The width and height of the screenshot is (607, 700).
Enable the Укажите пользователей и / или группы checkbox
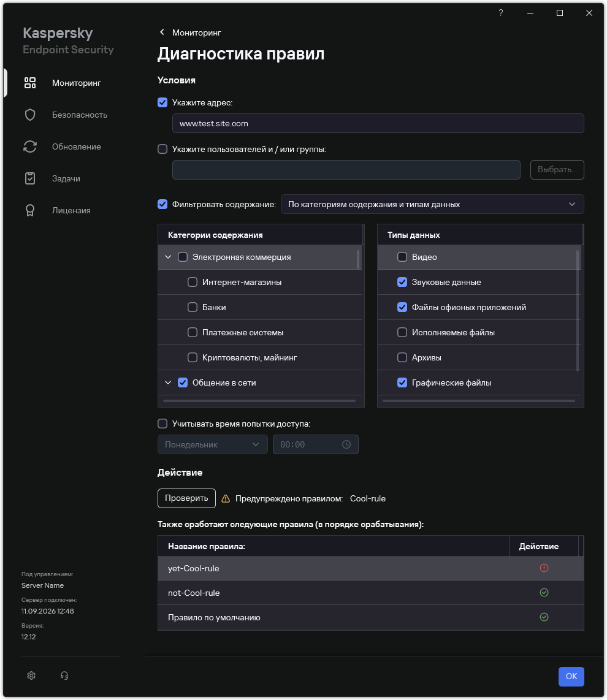click(162, 149)
